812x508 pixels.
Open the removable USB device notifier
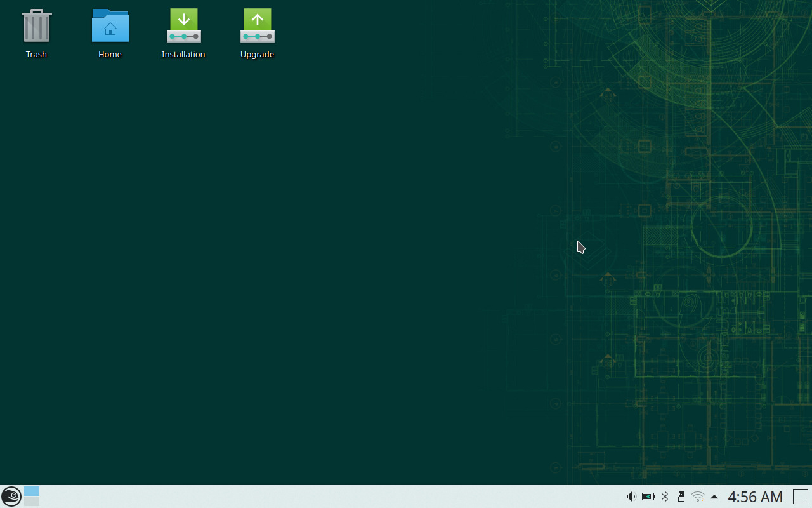[681, 497]
